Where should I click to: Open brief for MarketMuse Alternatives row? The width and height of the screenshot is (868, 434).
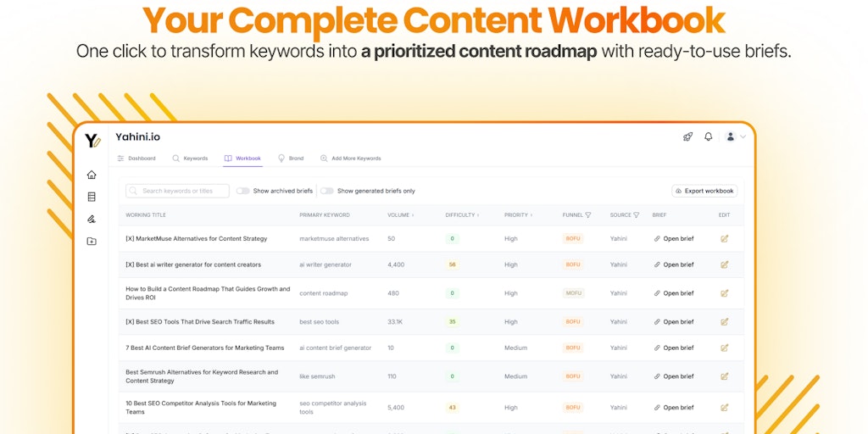pos(674,238)
